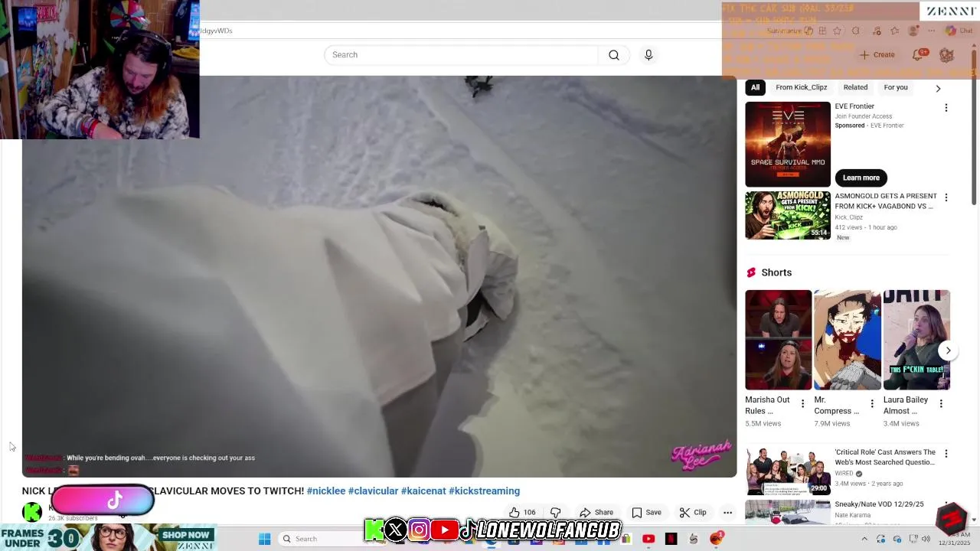The image size is (980, 551).
Task: Click the Create button
Action: 877,55
